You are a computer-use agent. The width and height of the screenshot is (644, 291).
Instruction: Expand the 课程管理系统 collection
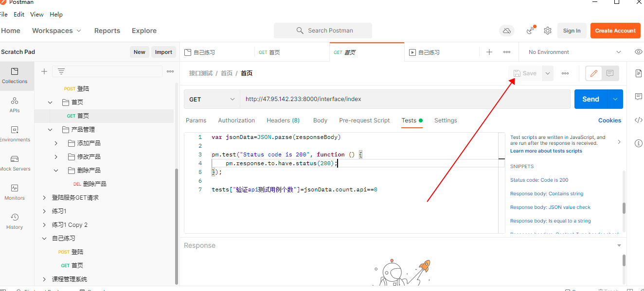coord(44,279)
